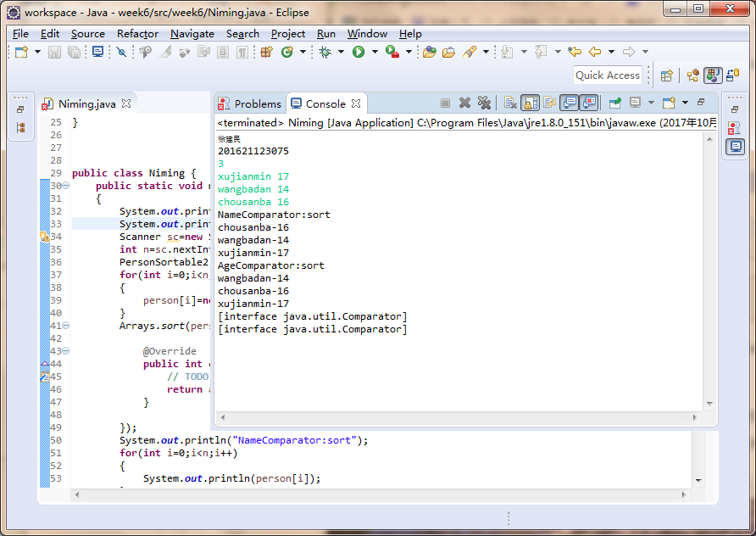Collapse code fold at line 43
This screenshot has height=536, width=756.
pyautogui.click(x=66, y=351)
